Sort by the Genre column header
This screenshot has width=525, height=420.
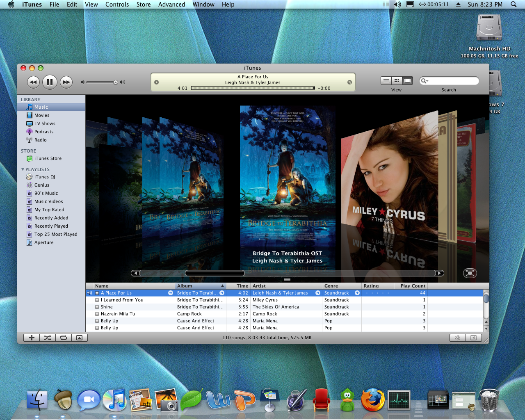[342, 286]
